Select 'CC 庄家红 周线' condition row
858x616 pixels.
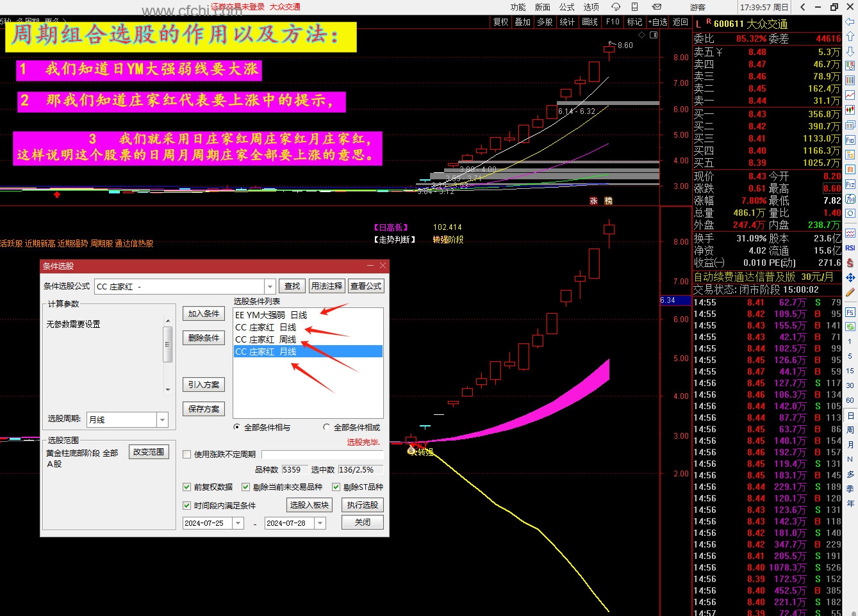[308, 339]
